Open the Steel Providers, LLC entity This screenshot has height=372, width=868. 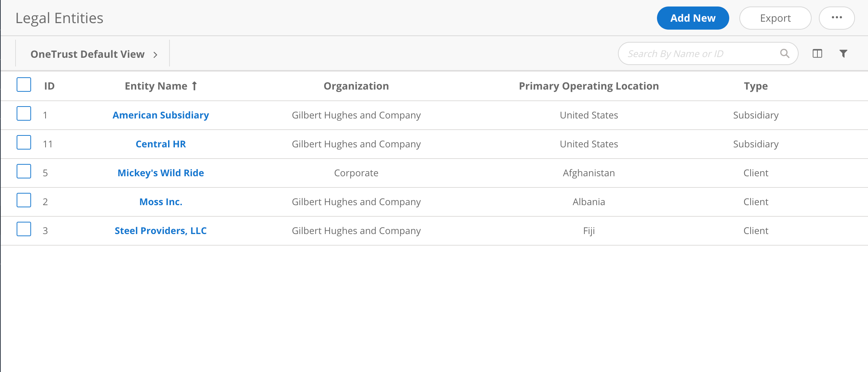pos(160,230)
